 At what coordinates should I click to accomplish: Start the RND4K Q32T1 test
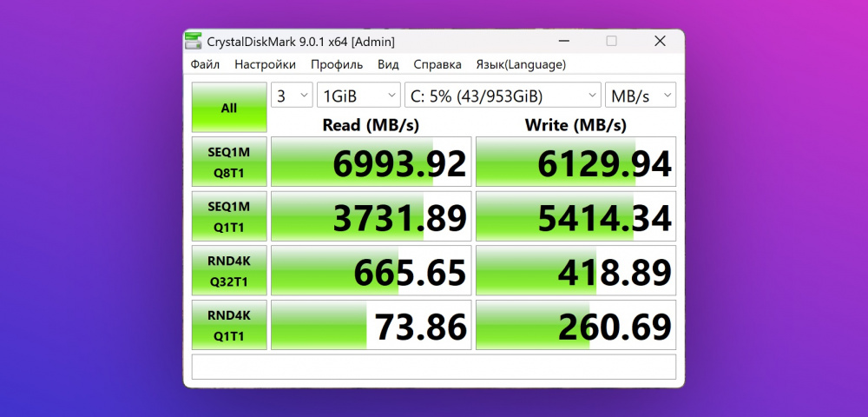(229, 270)
